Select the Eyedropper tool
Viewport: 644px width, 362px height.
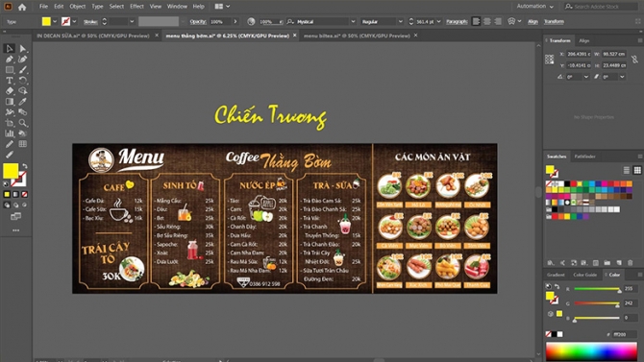coord(23,102)
